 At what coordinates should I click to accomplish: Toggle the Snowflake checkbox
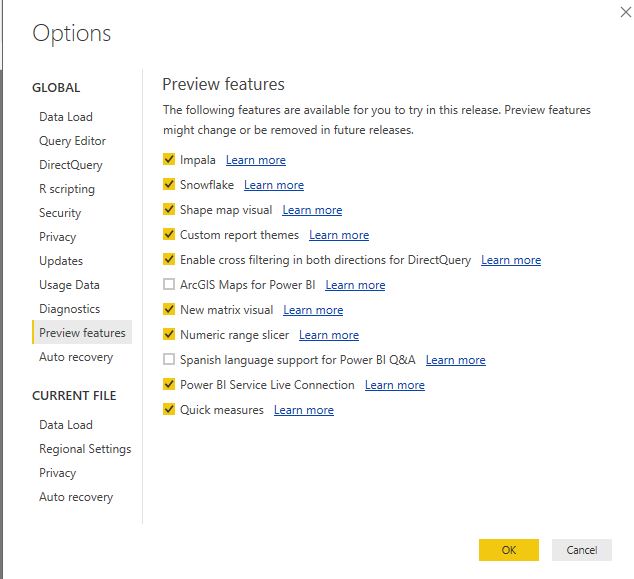[168, 185]
